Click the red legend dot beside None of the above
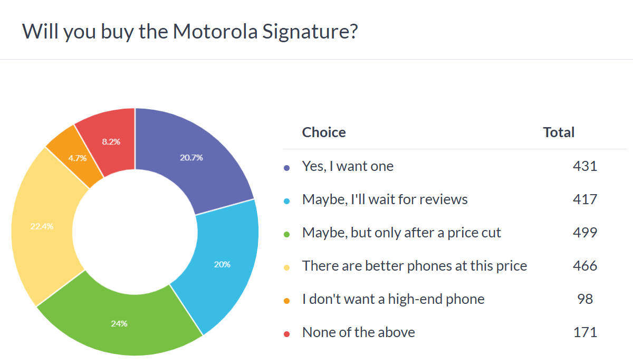 [287, 334]
